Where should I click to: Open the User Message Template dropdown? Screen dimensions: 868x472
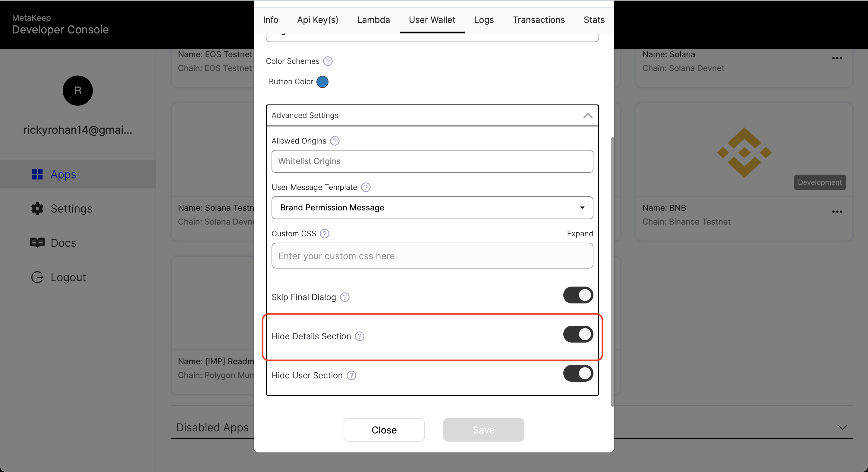432,207
